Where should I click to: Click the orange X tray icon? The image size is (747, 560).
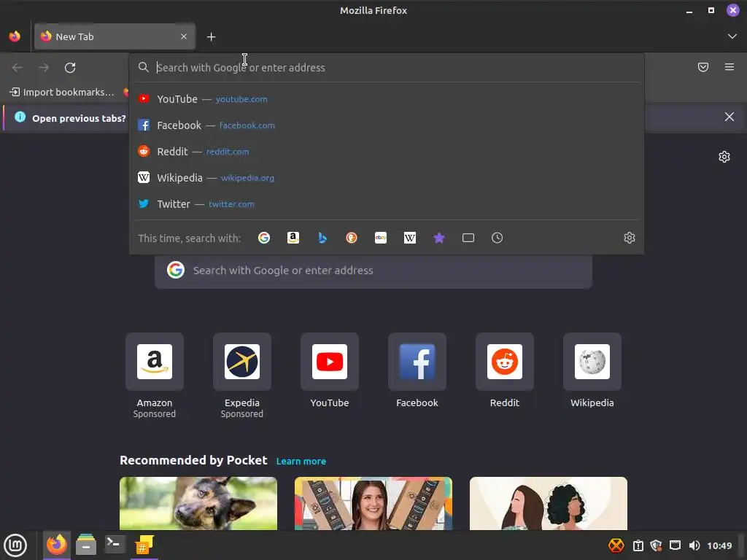click(616, 545)
